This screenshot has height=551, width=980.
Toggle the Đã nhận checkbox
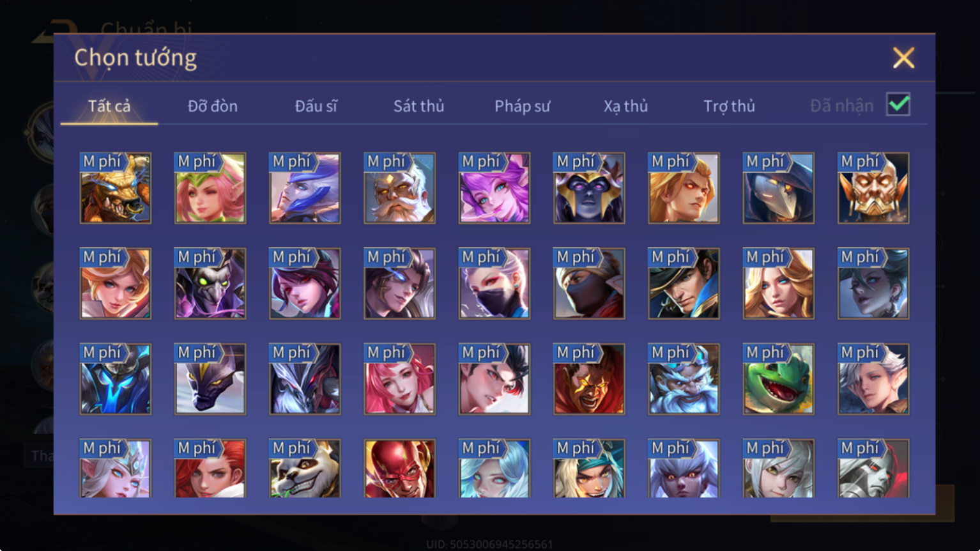pyautogui.click(x=898, y=104)
